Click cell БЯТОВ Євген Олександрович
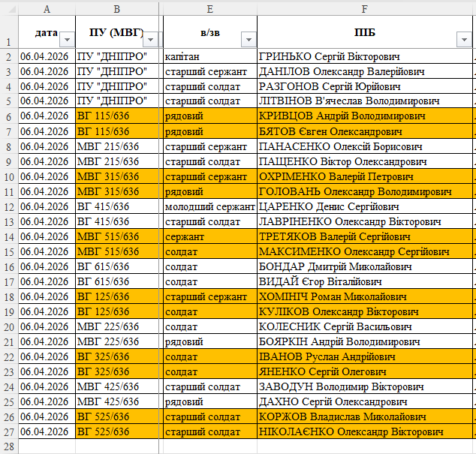This screenshot has height=454, width=476. 365,131
